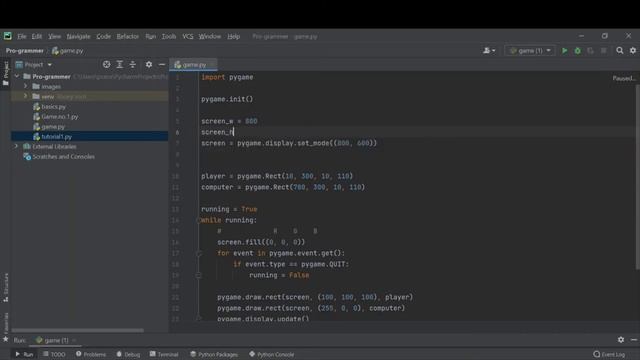The height and width of the screenshot is (360, 640).
Task: Select tutorial1.py in project tree
Action: pyautogui.click(x=56, y=136)
